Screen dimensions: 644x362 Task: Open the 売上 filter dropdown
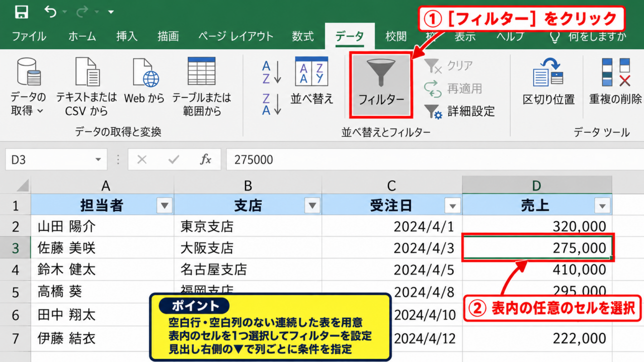602,206
